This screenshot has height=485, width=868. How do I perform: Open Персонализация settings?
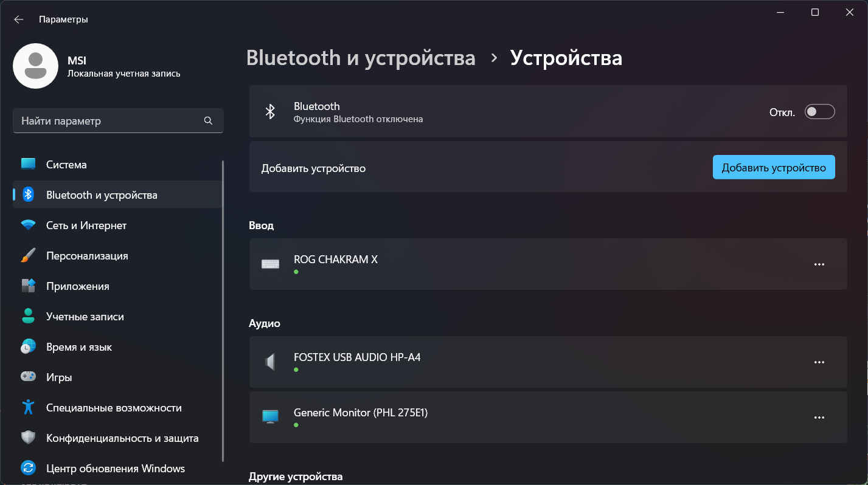pyautogui.click(x=117, y=256)
